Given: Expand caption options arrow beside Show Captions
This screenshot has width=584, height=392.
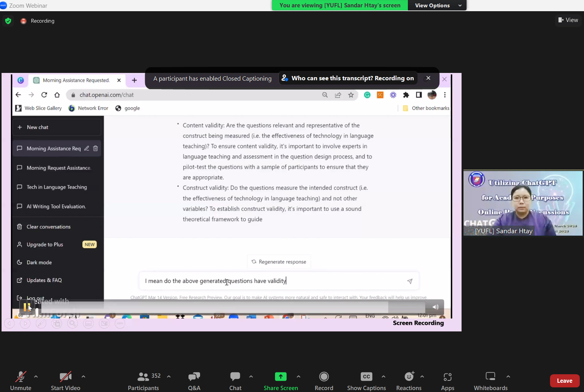Looking at the screenshot, I should click(x=383, y=377).
